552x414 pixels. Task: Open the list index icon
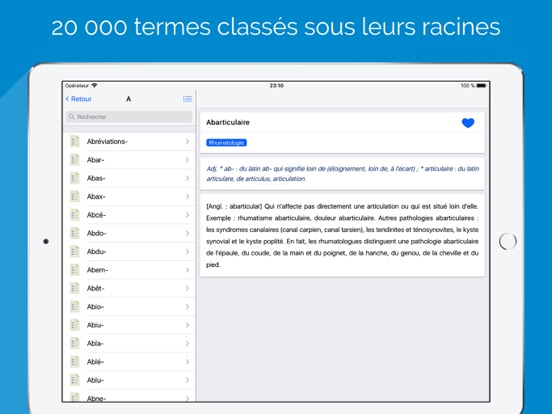click(x=187, y=99)
